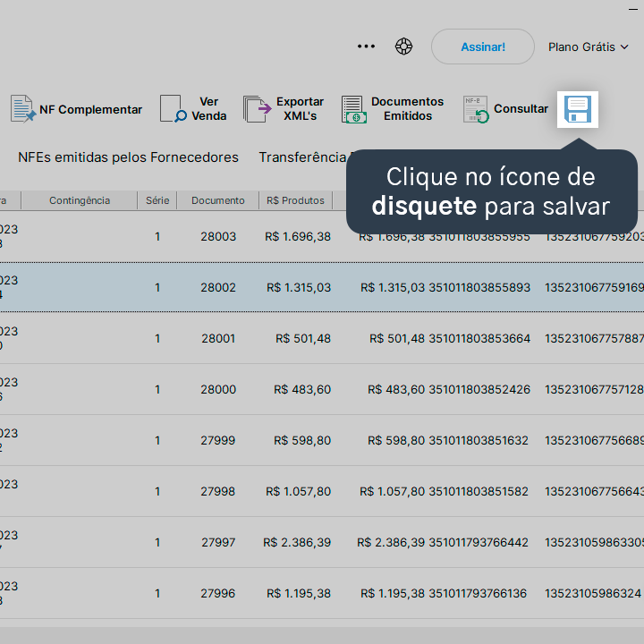This screenshot has width=644, height=644.
Task: Select document number 27998
Action: (218, 491)
